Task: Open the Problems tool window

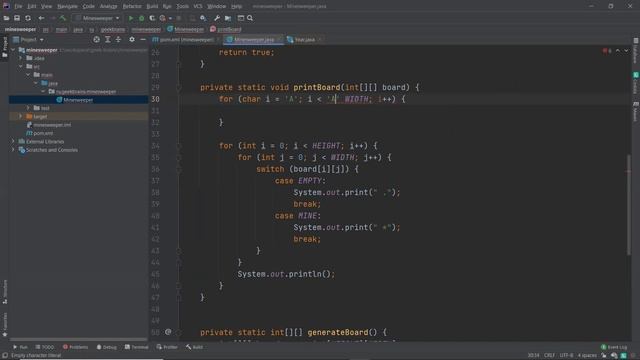Action: coord(76,347)
